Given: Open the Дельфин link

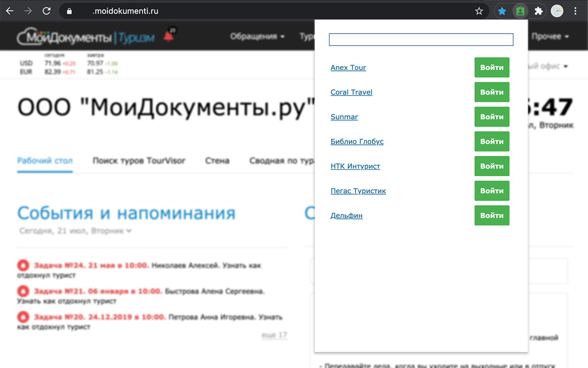Looking at the screenshot, I should (x=346, y=216).
